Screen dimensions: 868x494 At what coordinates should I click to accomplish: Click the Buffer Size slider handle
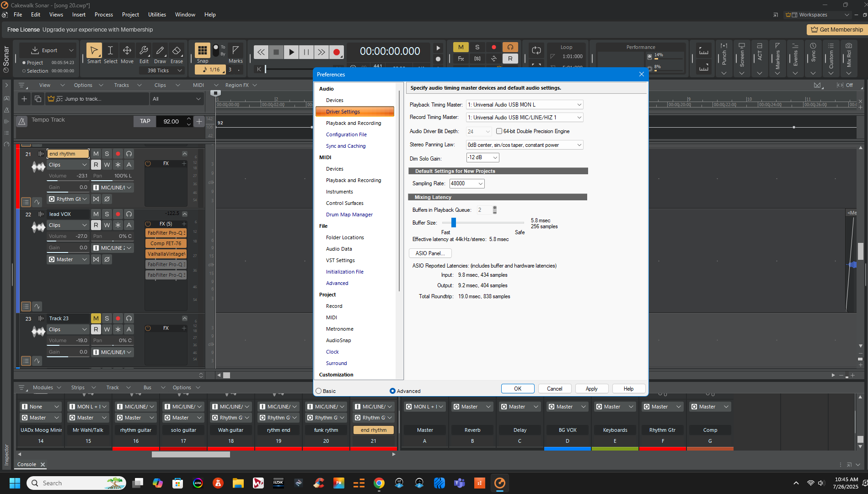454,222
